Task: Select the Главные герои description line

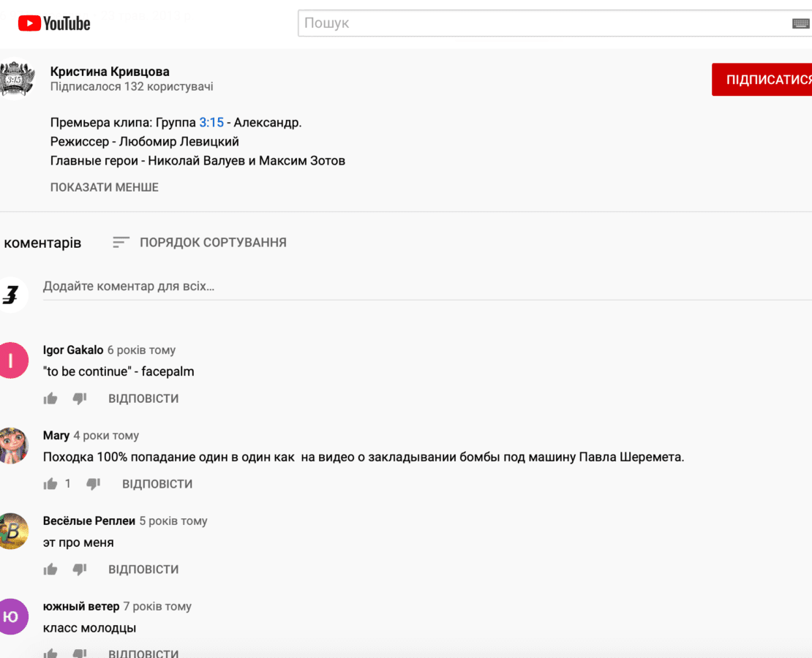Action: click(x=198, y=161)
